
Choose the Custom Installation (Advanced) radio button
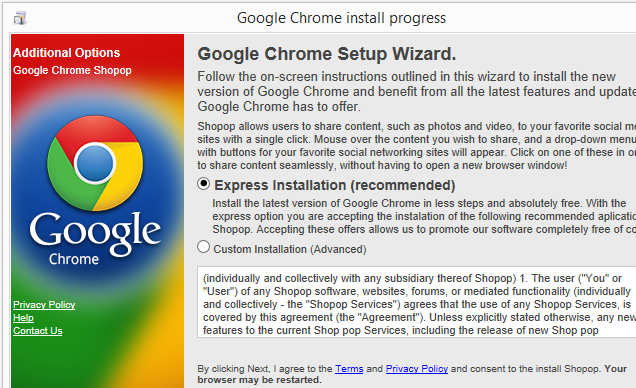[204, 247]
